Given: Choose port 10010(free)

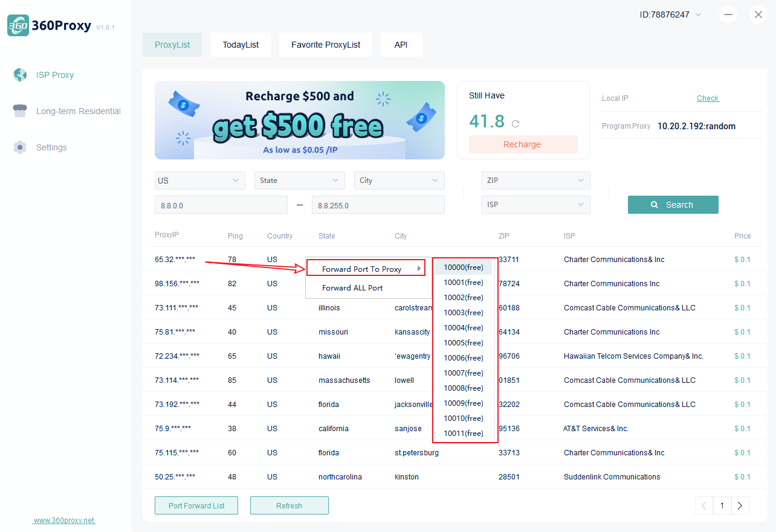Looking at the screenshot, I should point(464,418).
